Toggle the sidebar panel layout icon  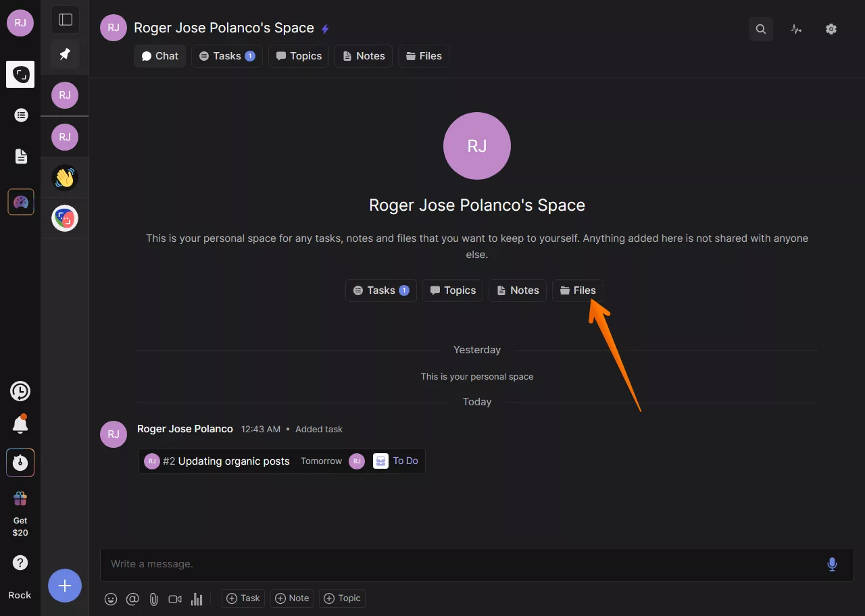pos(66,20)
